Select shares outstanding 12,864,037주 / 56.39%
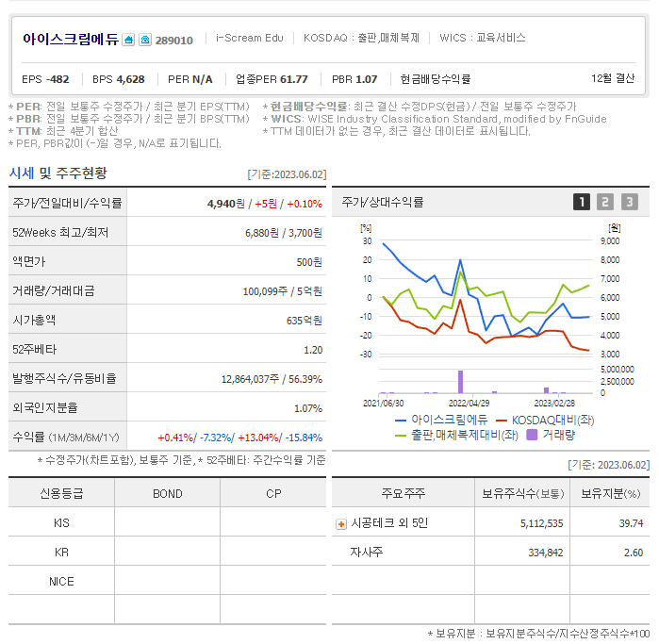The width and height of the screenshot is (659, 644). (x=272, y=379)
